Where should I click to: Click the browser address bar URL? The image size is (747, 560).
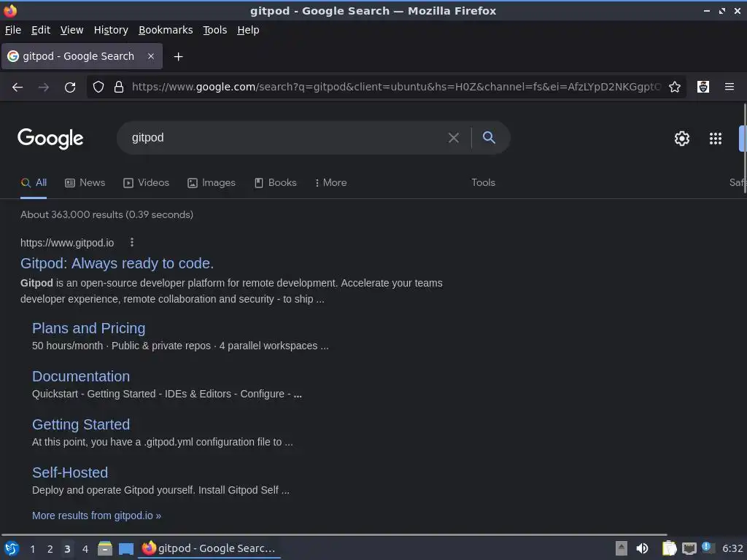(x=396, y=87)
